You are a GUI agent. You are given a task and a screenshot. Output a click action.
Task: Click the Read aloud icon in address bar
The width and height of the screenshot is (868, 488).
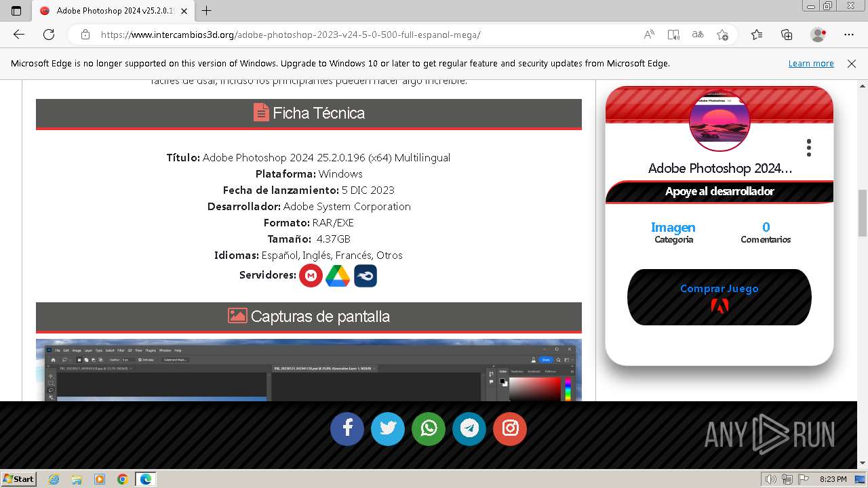(649, 35)
